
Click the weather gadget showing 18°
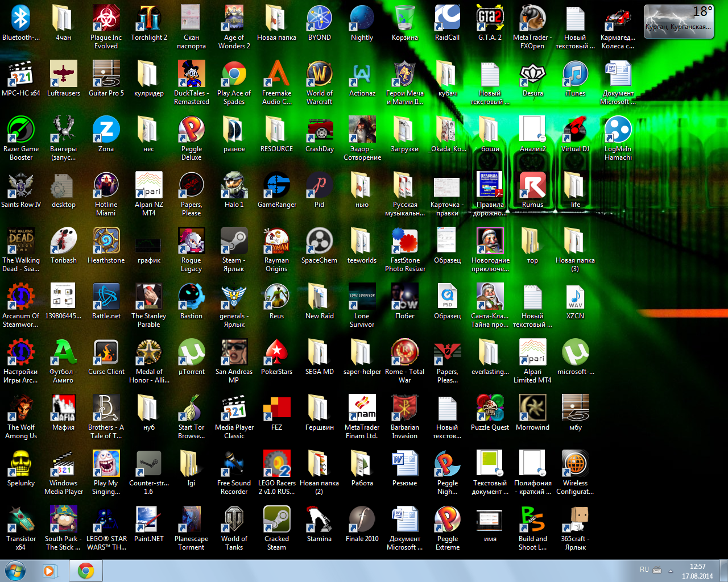pyautogui.click(x=678, y=22)
